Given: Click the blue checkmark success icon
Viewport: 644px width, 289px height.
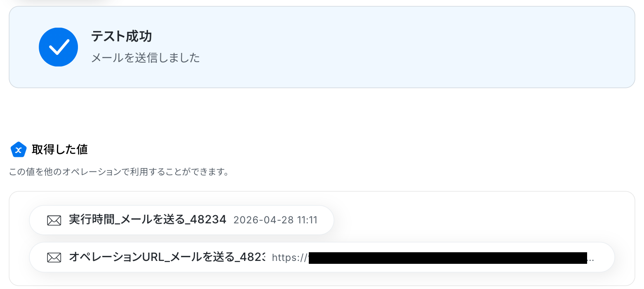Looking at the screenshot, I should click(x=59, y=47).
